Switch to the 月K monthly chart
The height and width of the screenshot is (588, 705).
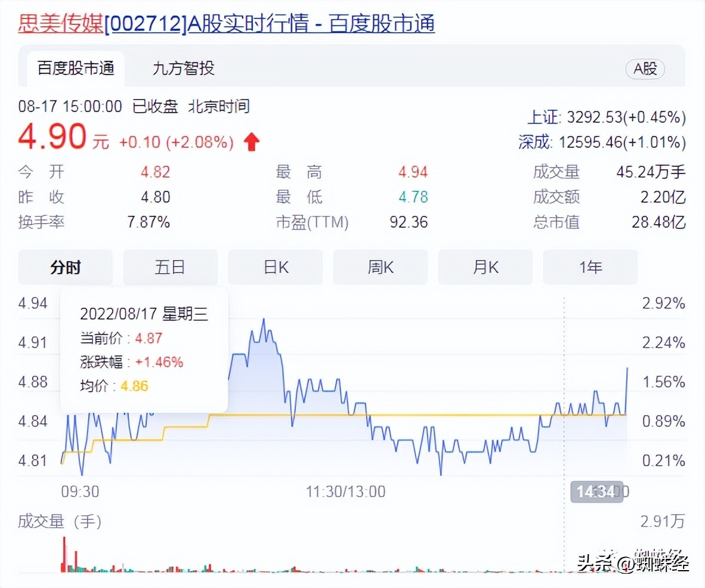(x=485, y=267)
